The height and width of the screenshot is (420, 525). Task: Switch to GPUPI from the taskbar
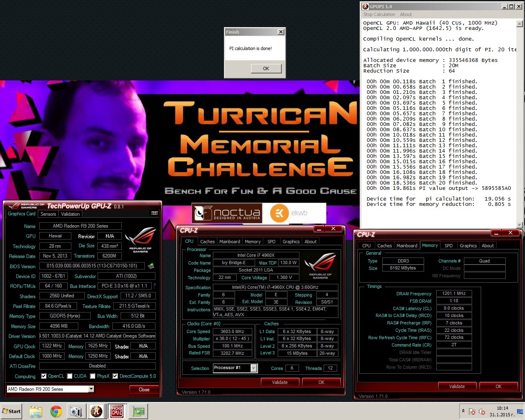[96, 411]
